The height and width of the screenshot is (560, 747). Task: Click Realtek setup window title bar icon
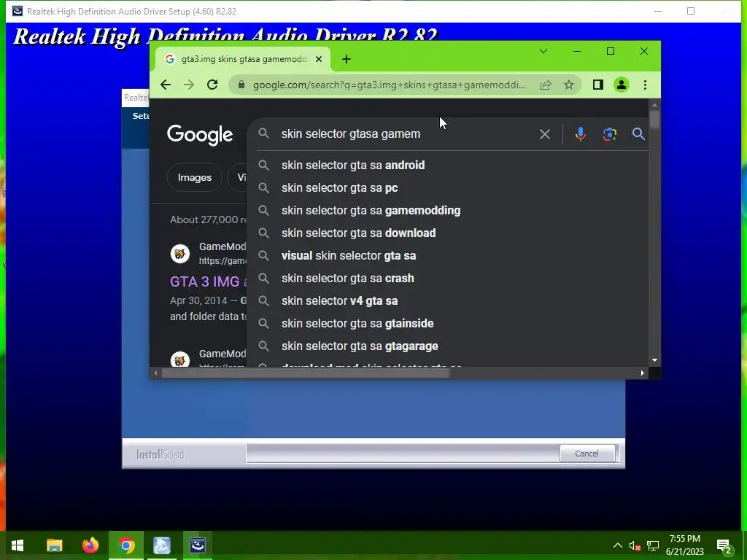(18, 11)
